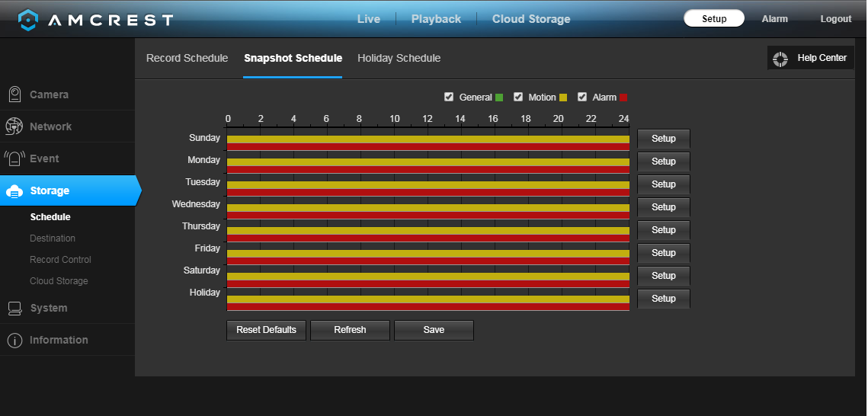Screen dimensions: 868x416
Task: Open Record Control under Storage
Action: point(60,260)
